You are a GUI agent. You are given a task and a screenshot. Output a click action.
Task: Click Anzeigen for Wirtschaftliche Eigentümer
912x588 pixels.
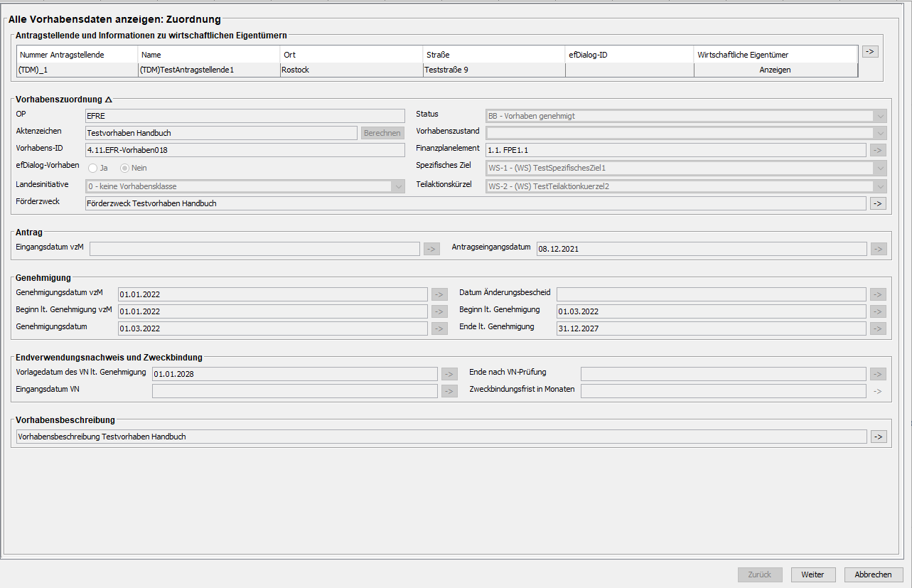[x=775, y=70]
